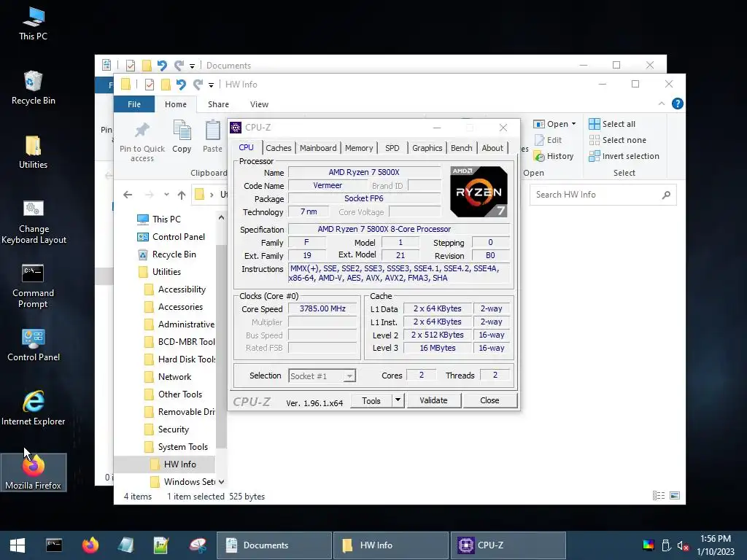Screen dimensions: 747x560
Task: Switch to Caches tab in CPU-Z
Action: tap(278, 148)
